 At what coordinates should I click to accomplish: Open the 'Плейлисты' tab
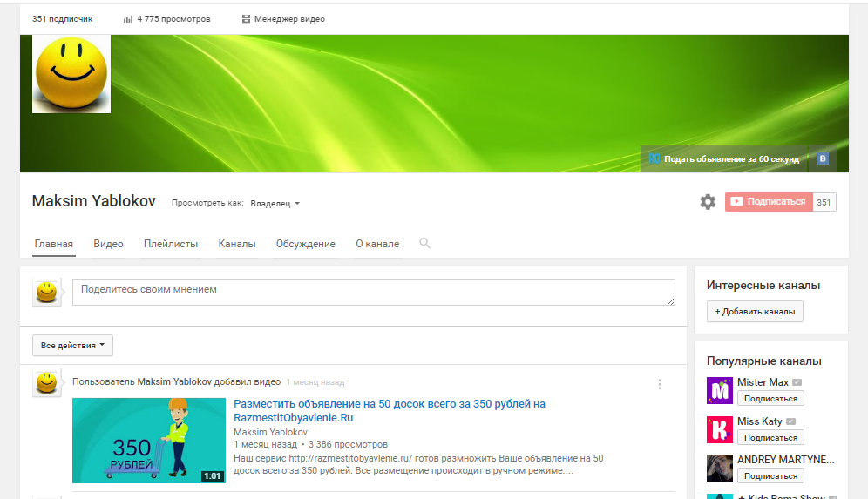[171, 244]
